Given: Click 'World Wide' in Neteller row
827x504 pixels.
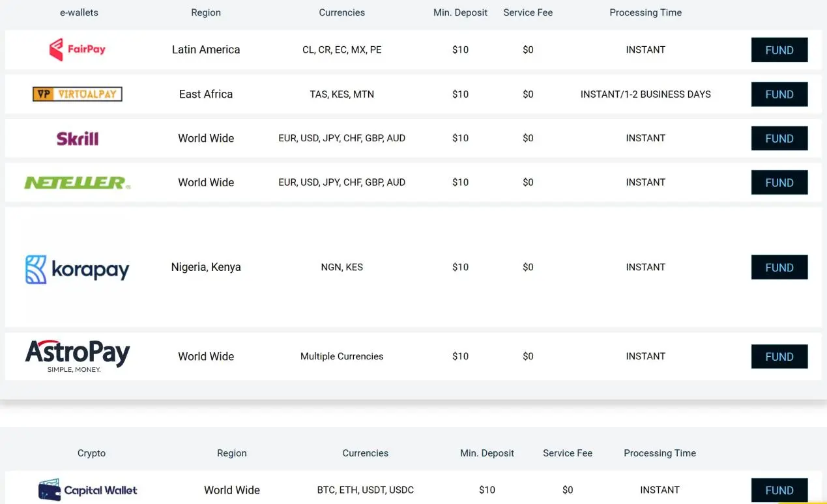Looking at the screenshot, I should (x=206, y=182).
